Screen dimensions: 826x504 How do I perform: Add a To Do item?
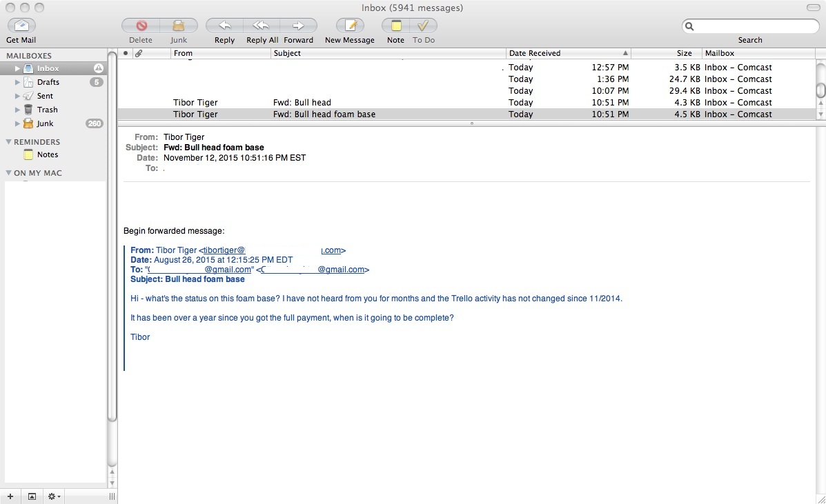[423, 26]
